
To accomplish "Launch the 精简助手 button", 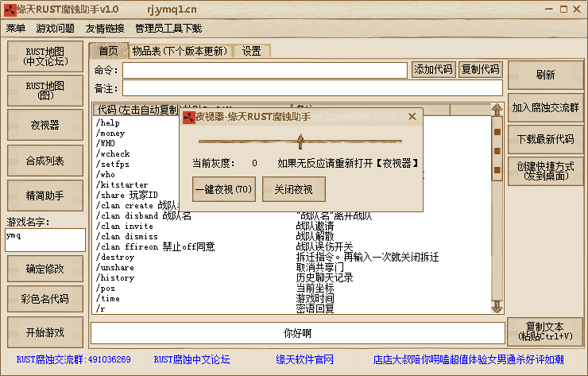I will coord(45,195).
